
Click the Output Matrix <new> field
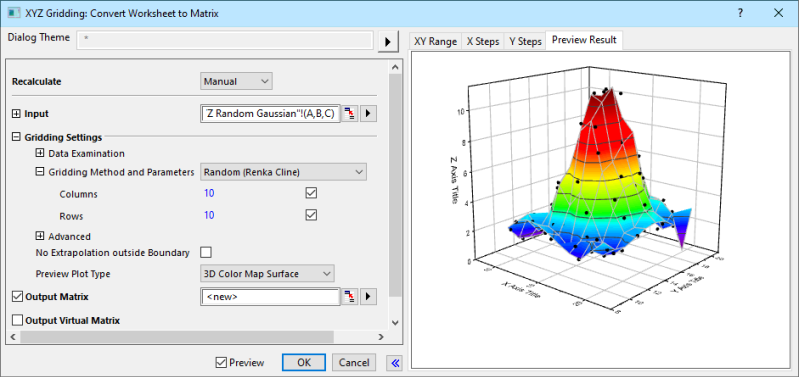[x=270, y=296]
